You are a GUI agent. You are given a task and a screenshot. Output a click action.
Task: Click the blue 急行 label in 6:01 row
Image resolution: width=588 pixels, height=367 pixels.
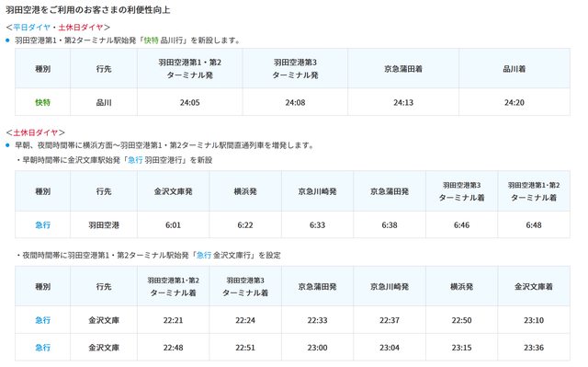coord(43,225)
